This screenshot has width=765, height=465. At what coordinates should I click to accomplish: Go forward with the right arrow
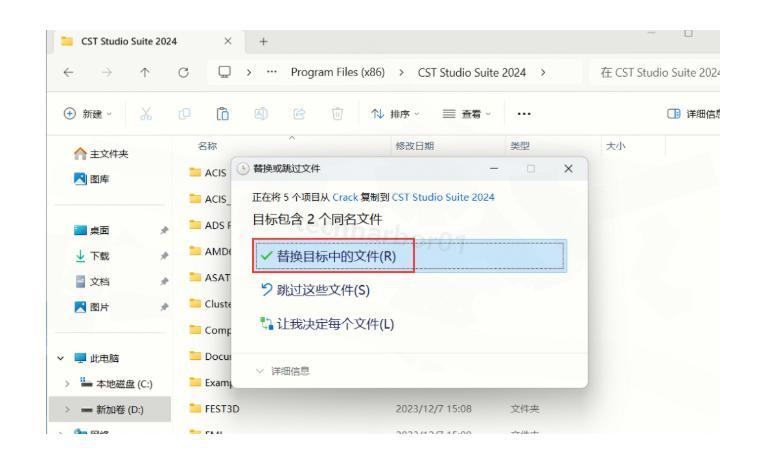(106, 73)
